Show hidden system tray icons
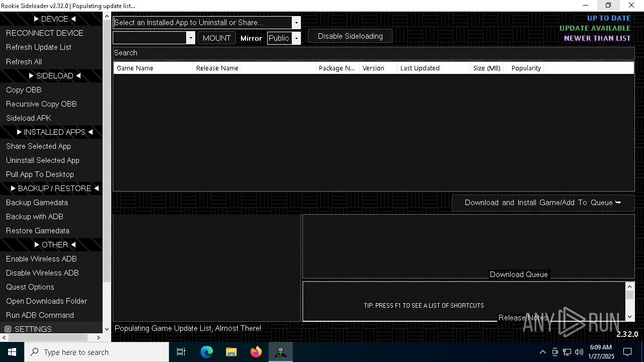Screen dimensions: 644x362 542,352
